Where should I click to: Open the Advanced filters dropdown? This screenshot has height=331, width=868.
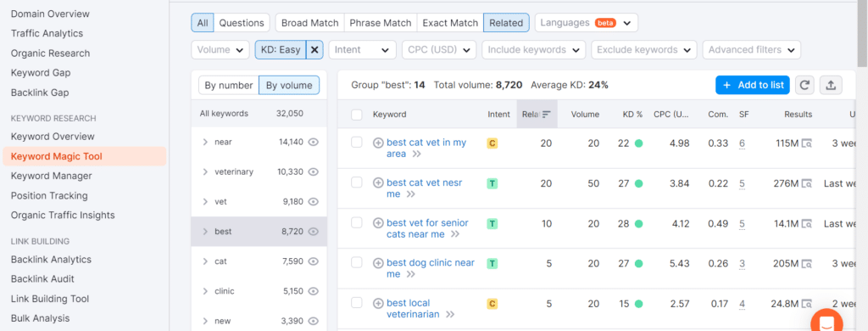click(751, 50)
